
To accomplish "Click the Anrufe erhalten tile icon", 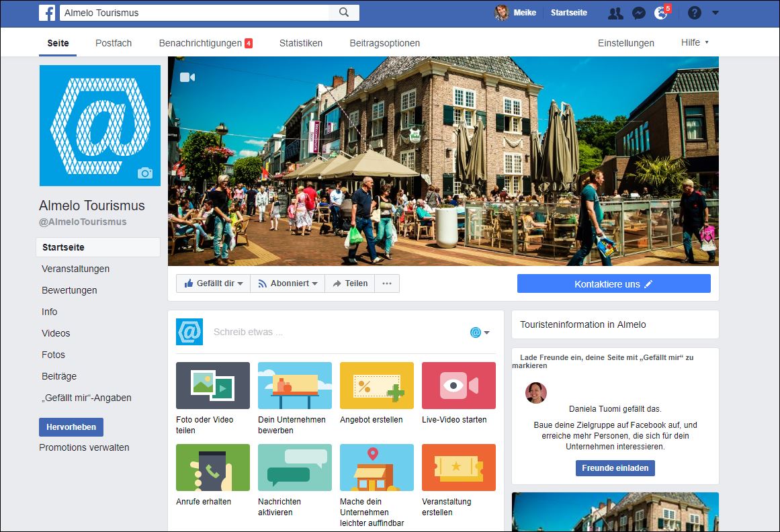I will click(x=213, y=468).
